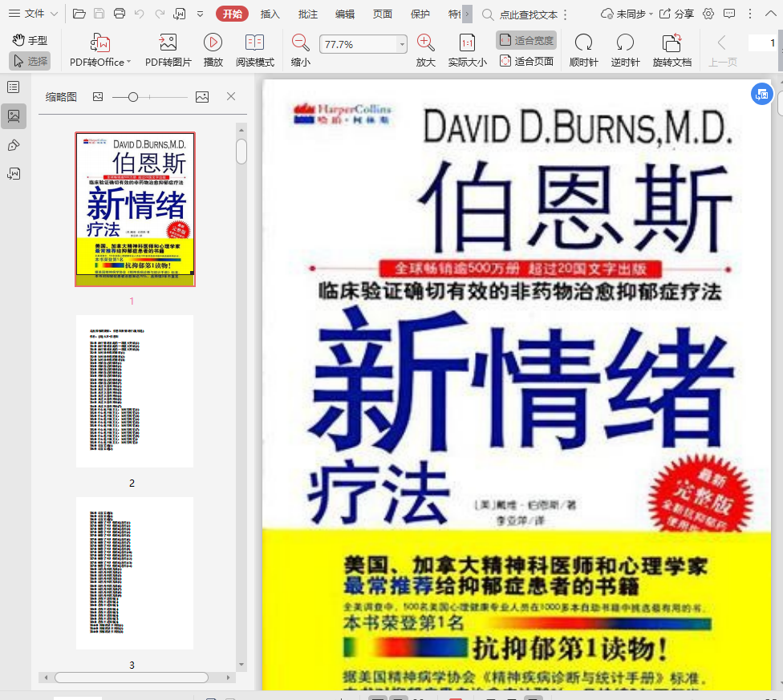Click the blue floating translate assistant icon
This screenshot has width=783, height=700.
762,94
